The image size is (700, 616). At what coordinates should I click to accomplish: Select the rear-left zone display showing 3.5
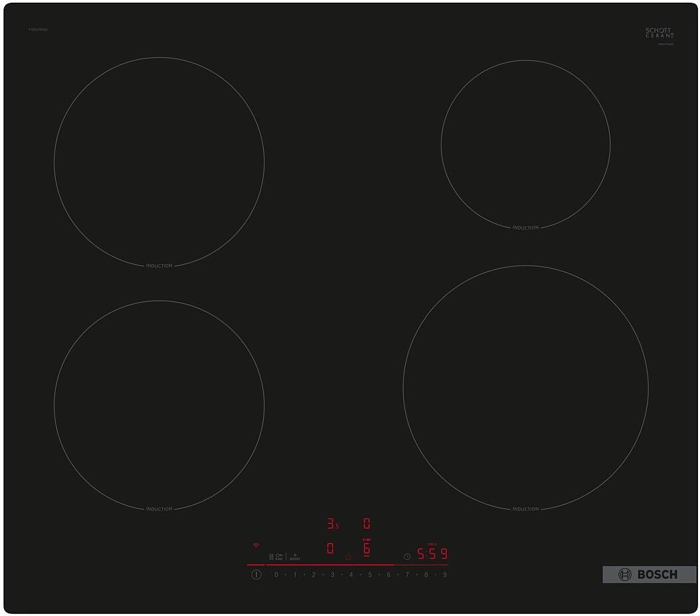point(332,524)
